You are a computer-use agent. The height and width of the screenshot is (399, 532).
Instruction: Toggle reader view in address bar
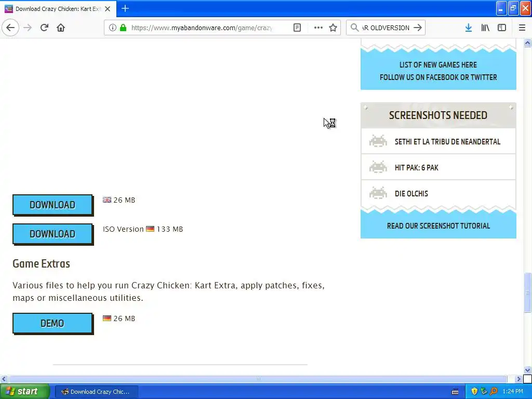click(x=297, y=28)
